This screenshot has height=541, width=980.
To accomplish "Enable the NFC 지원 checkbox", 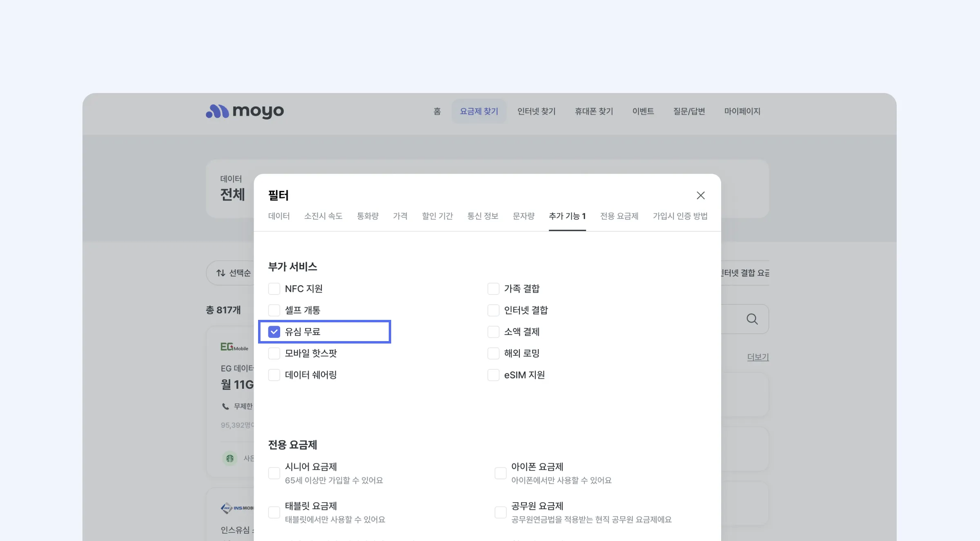I will pos(274,289).
